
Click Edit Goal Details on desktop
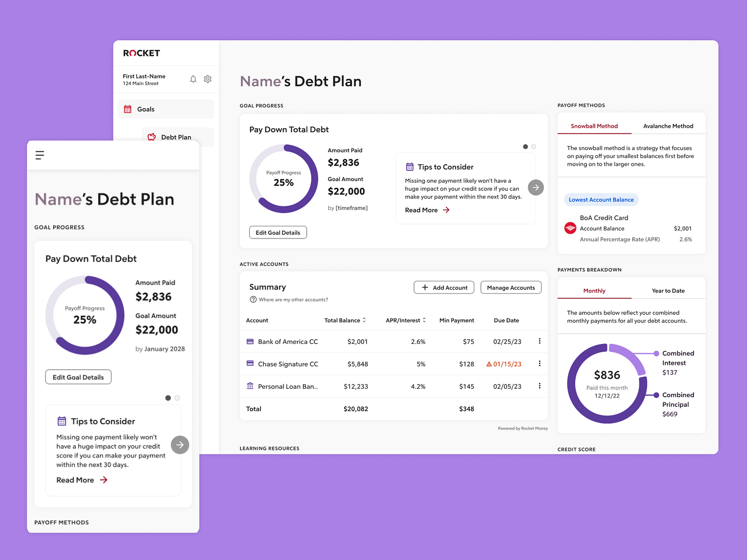[x=278, y=232]
